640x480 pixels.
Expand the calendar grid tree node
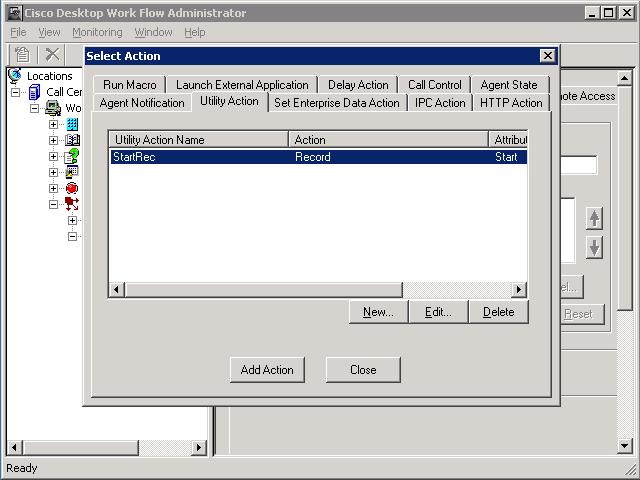pos(53,172)
